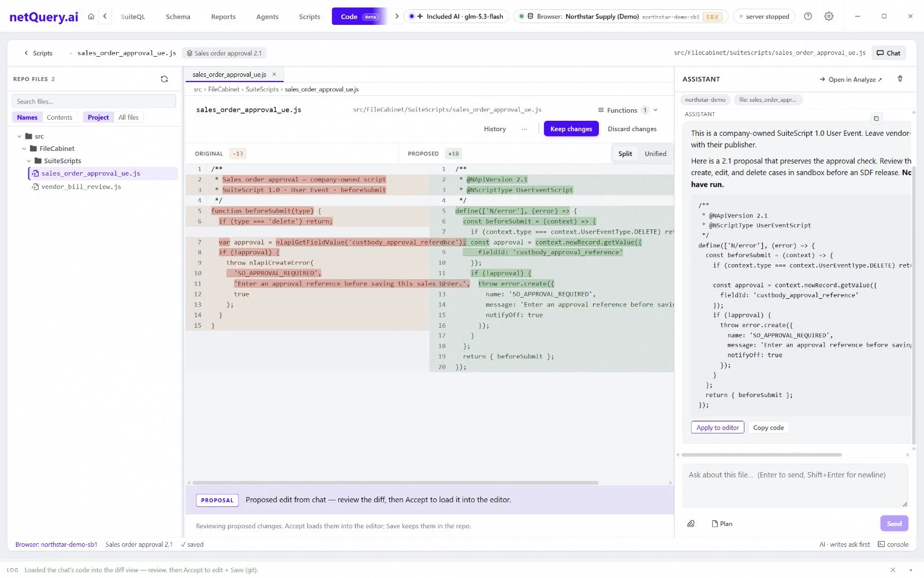The height and width of the screenshot is (578, 924).
Task: Click the assistant code horizontal scrollbar
Action: click(762, 455)
